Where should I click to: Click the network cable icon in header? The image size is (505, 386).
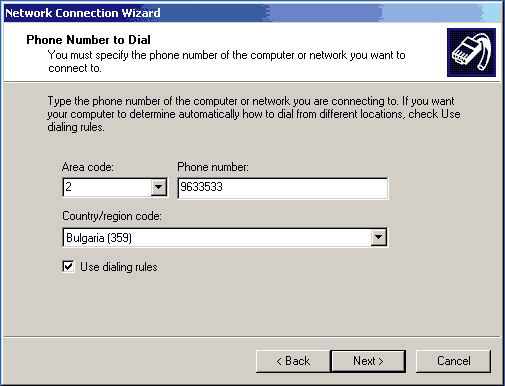[471, 52]
